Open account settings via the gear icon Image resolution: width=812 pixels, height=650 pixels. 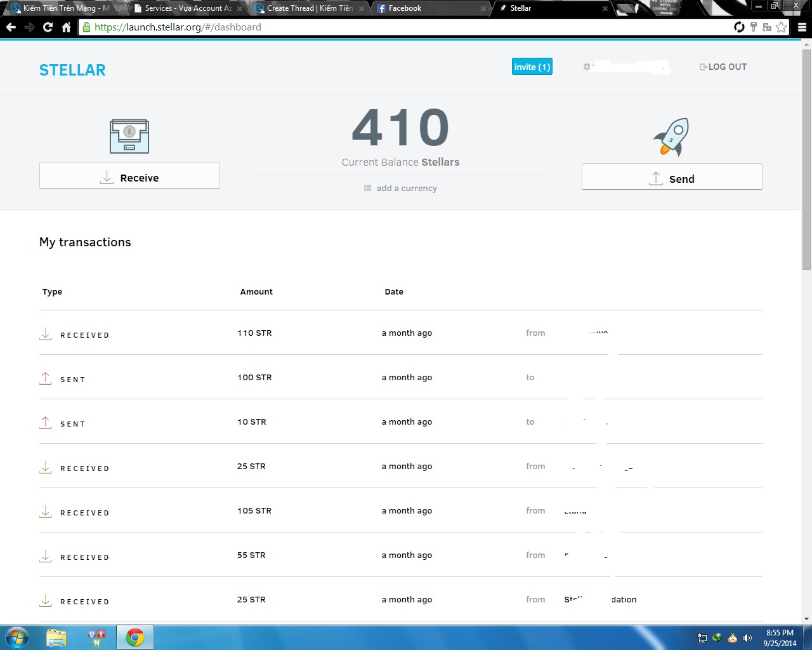coord(587,67)
